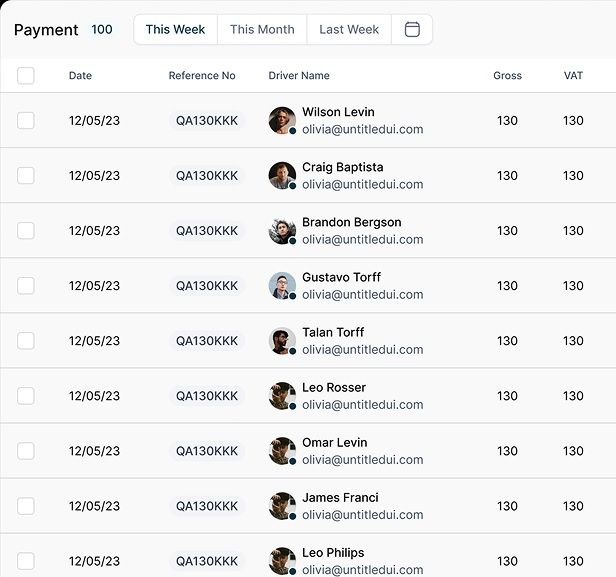Click Wilson Levin's avatar picture
616x577 pixels.
282,121
